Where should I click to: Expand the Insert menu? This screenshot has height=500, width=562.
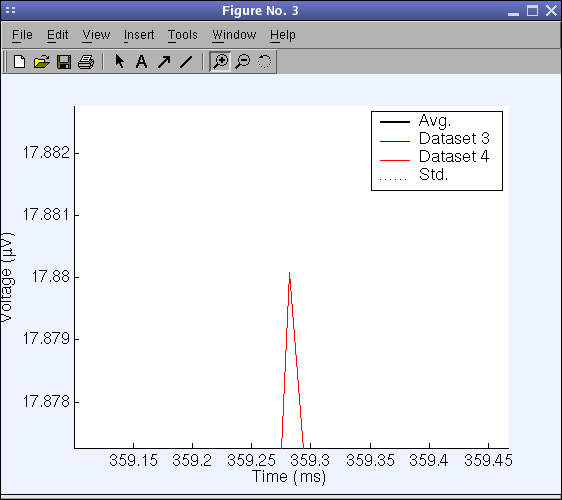(x=139, y=35)
